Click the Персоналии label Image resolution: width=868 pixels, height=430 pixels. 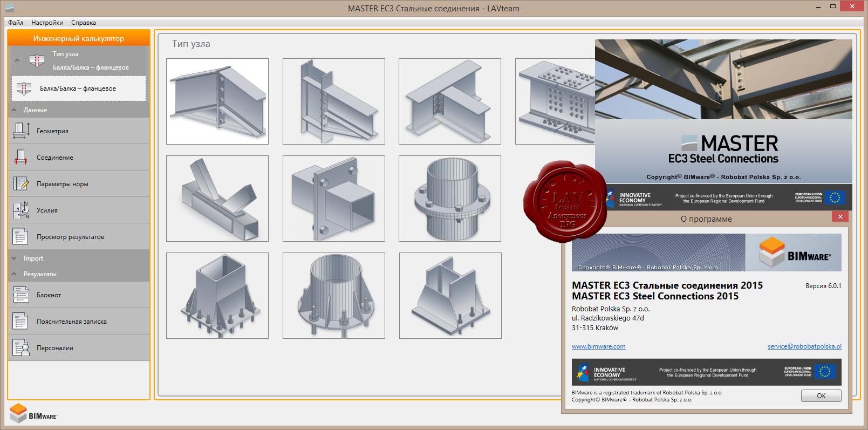(x=55, y=348)
